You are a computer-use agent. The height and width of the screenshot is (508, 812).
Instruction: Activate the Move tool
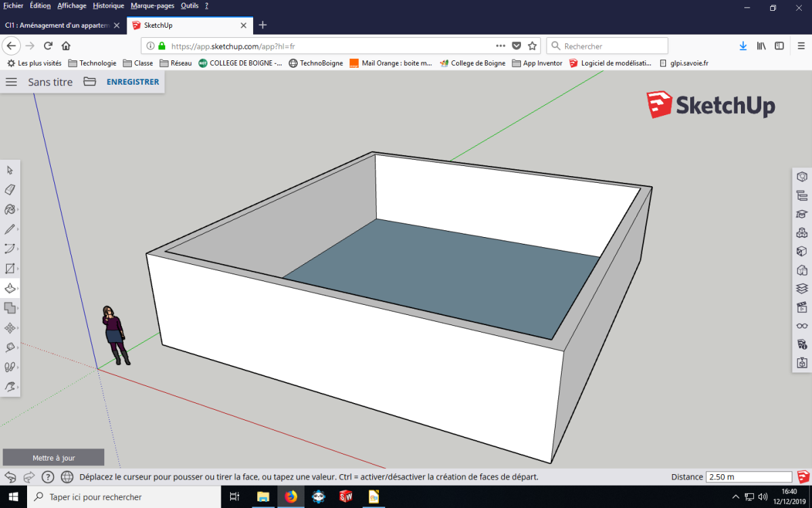click(9, 328)
